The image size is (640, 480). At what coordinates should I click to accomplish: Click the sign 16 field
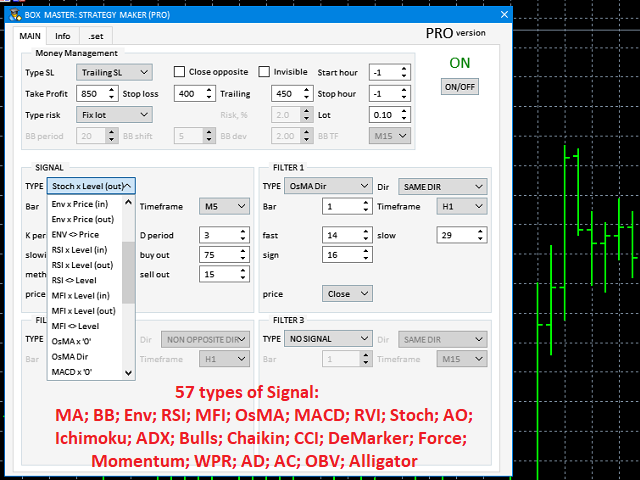pyautogui.click(x=342, y=255)
